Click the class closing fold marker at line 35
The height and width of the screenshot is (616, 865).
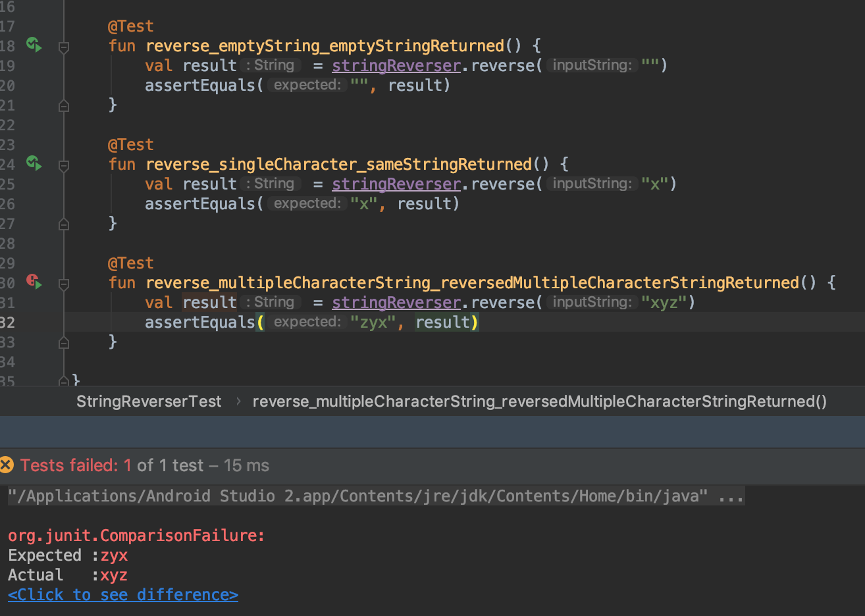(63, 382)
